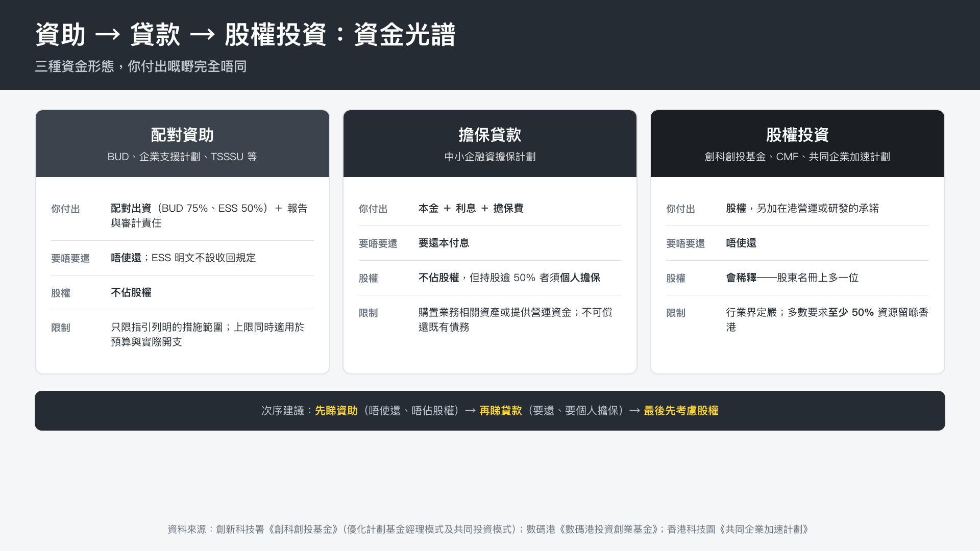
Task: Click the text 但持股逾 50% 者須個人擔保
Action: point(535,278)
